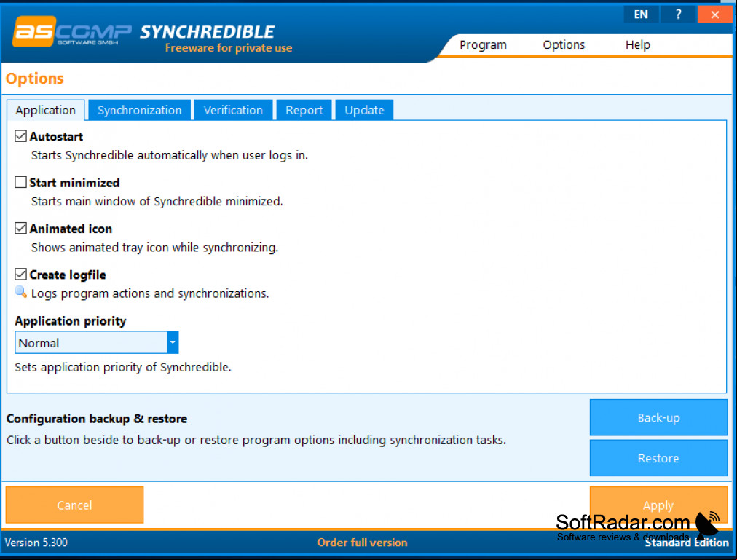
Task: Open the Options menu
Action: (564, 44)
